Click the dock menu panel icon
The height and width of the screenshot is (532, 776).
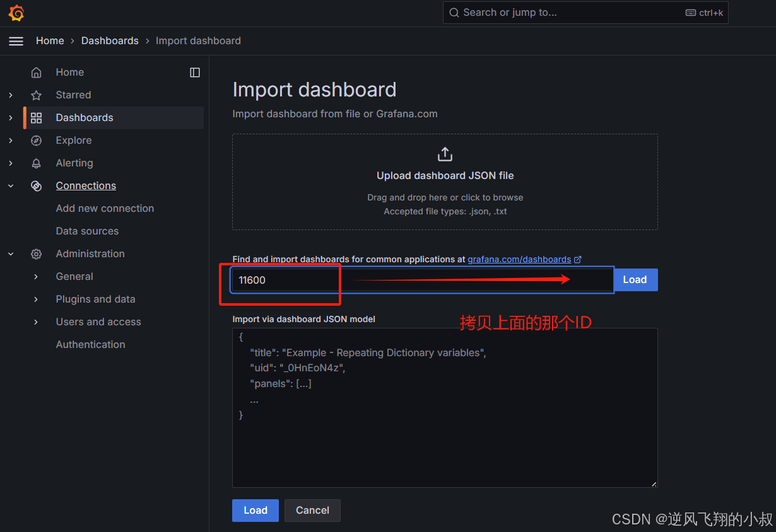[195, 72]
